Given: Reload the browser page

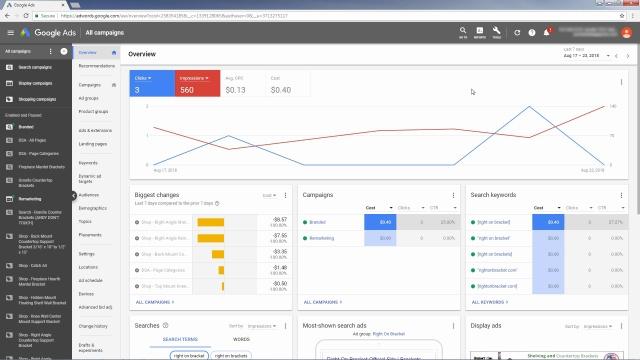Looking at the screenshot, I should (26, 16).
